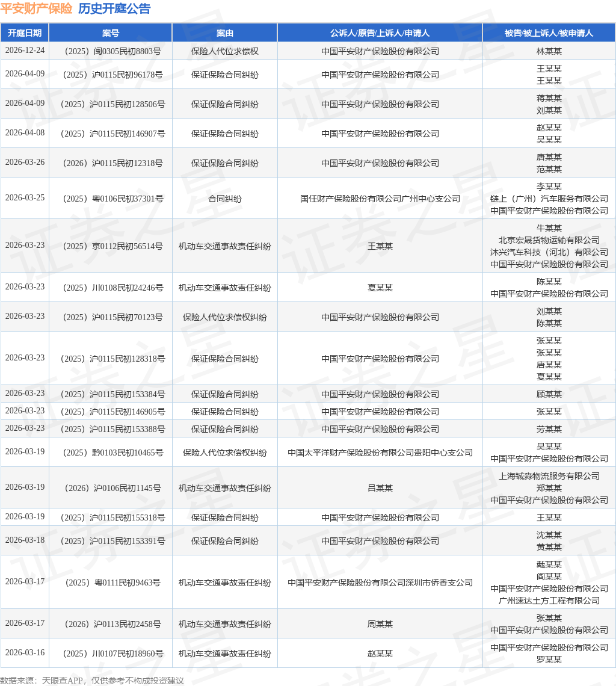The height and width of the screenshot is (686, 616).
Task: Click the 公诉人/原告/上诉人/申请人 column header
Action: (380, 33)
